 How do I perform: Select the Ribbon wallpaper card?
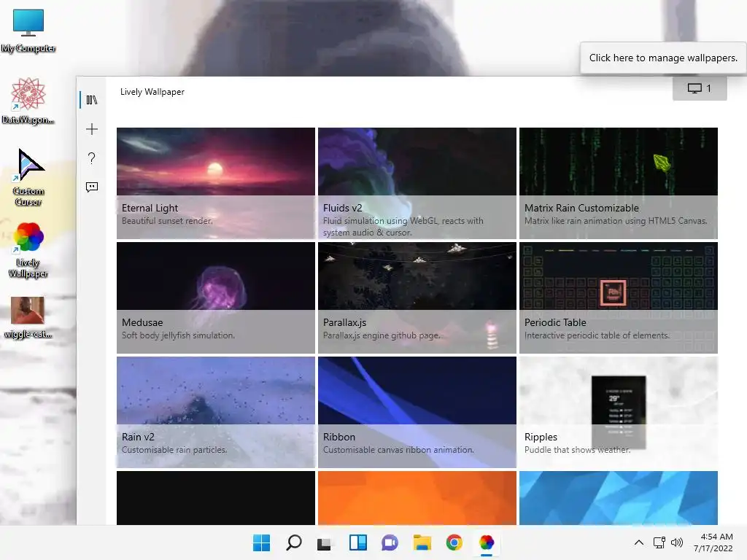(x=417, y=413)
